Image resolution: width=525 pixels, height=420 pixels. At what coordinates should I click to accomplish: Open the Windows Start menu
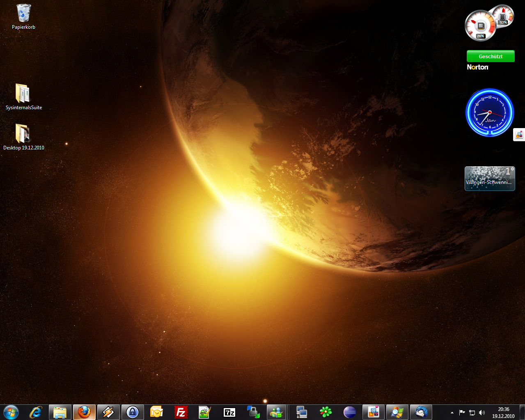point(11,412)
